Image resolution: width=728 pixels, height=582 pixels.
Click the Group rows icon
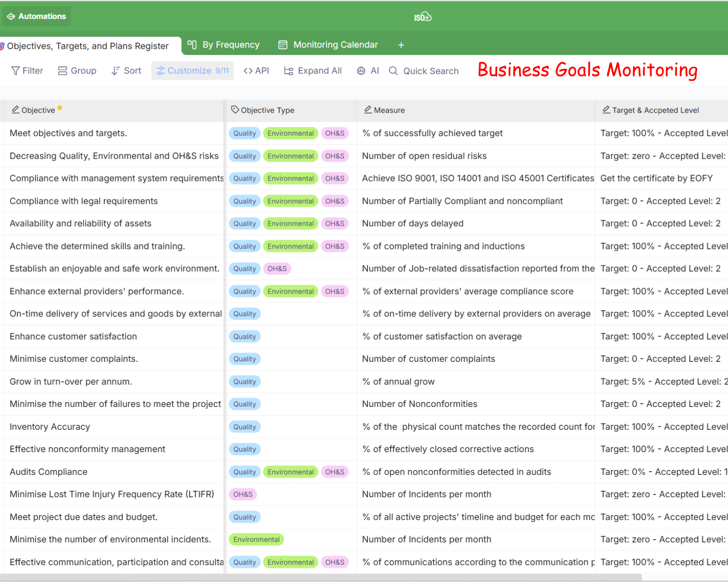click(62, 71)
